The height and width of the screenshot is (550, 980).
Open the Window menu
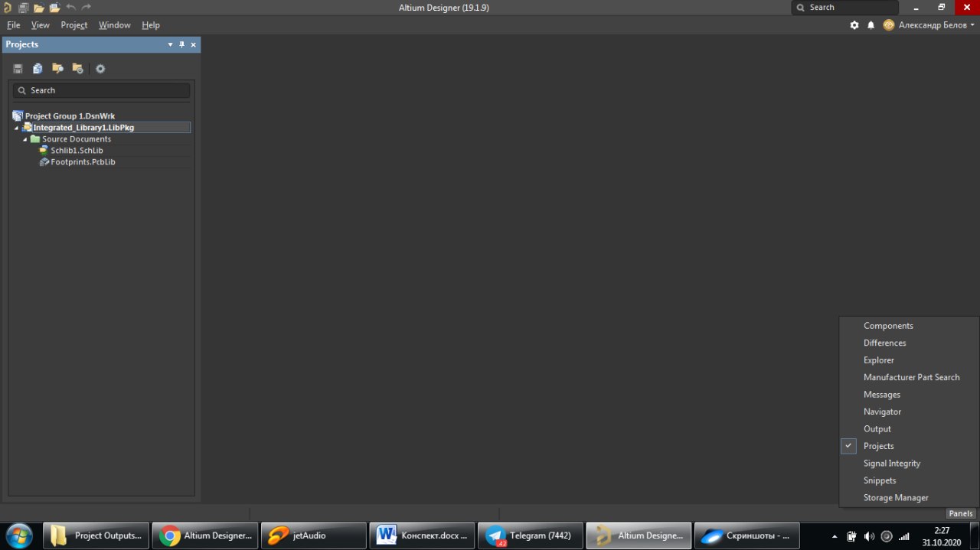115,25
